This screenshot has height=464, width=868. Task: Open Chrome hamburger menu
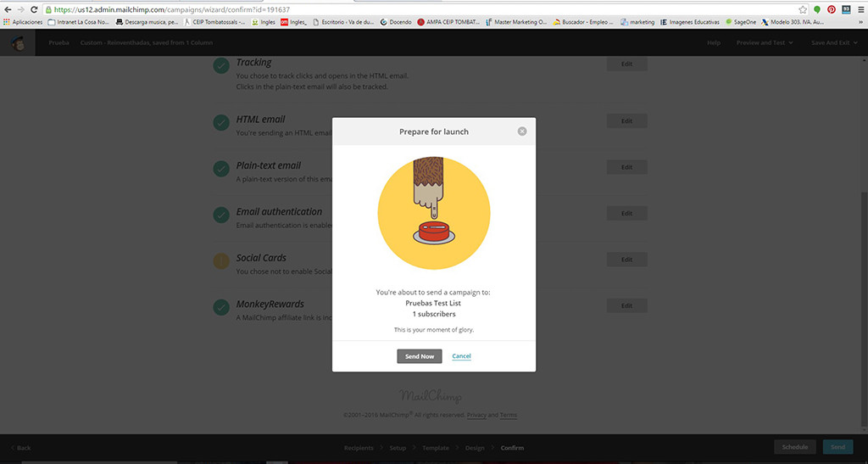(x=861, y=9)
